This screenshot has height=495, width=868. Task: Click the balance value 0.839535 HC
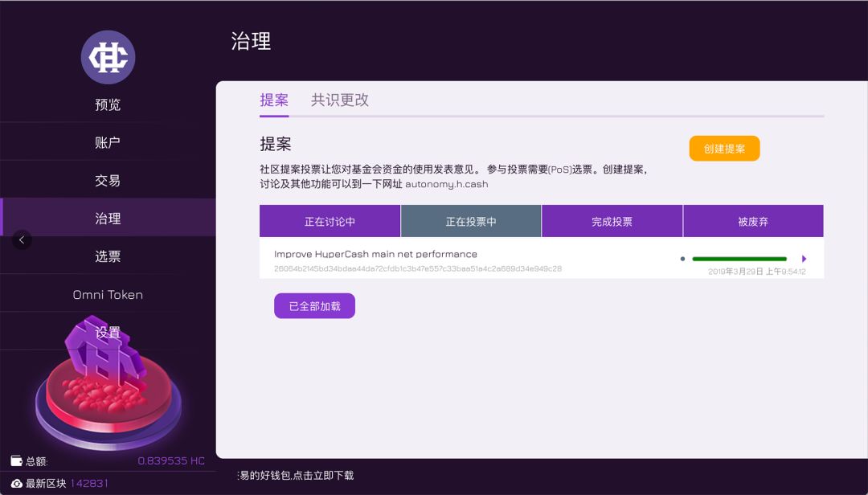171,460
